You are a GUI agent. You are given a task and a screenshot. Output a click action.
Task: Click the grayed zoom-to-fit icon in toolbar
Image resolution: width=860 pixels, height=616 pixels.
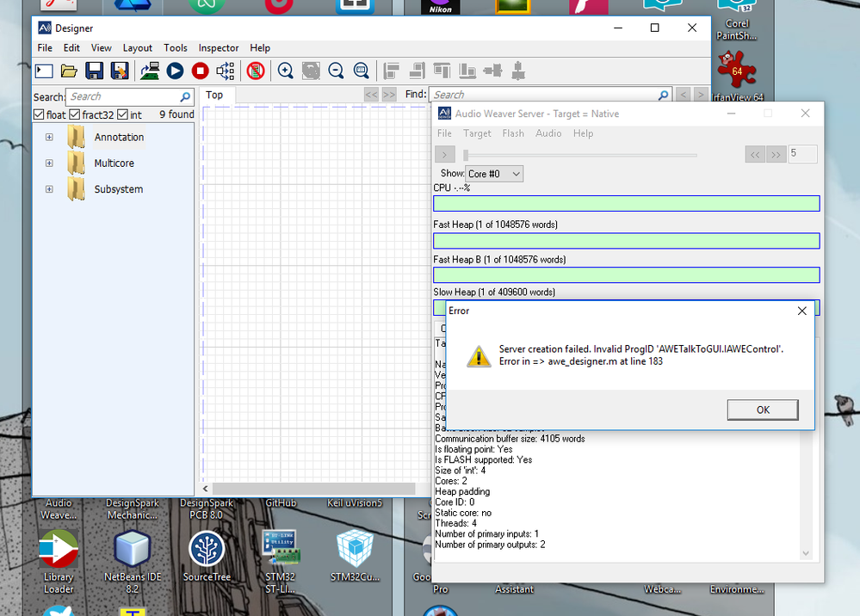click(x=311, y=71)
